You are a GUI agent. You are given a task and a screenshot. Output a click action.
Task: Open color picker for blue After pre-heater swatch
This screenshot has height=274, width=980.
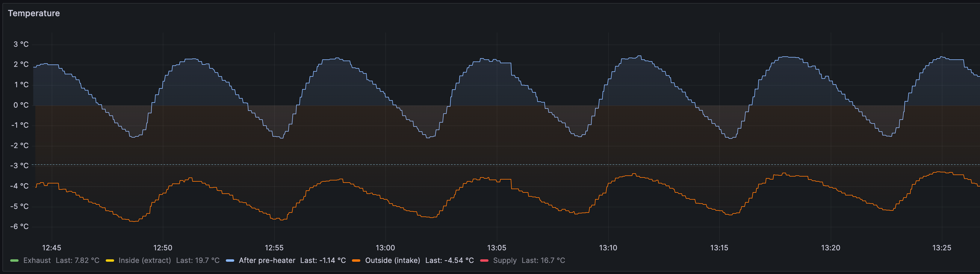tap(230, 261)
